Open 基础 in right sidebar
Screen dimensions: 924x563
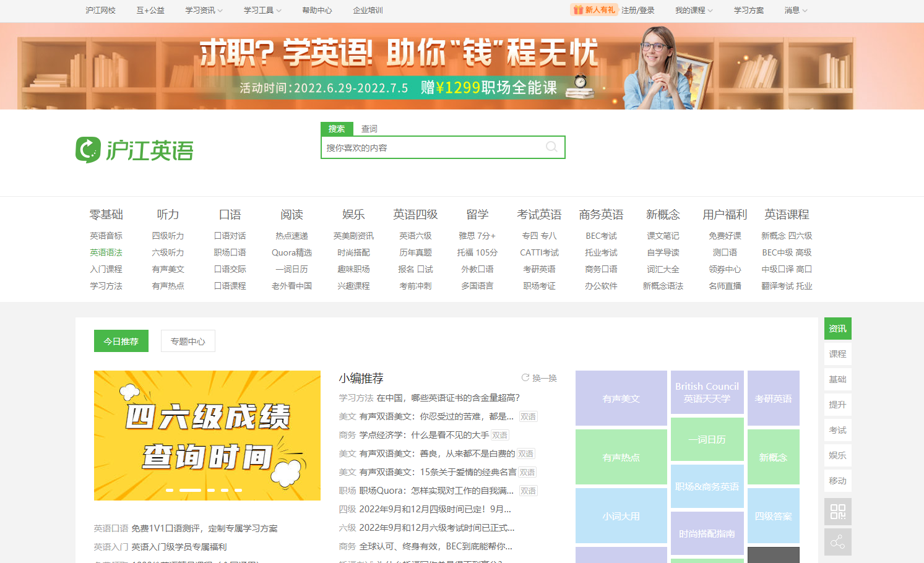837,379
